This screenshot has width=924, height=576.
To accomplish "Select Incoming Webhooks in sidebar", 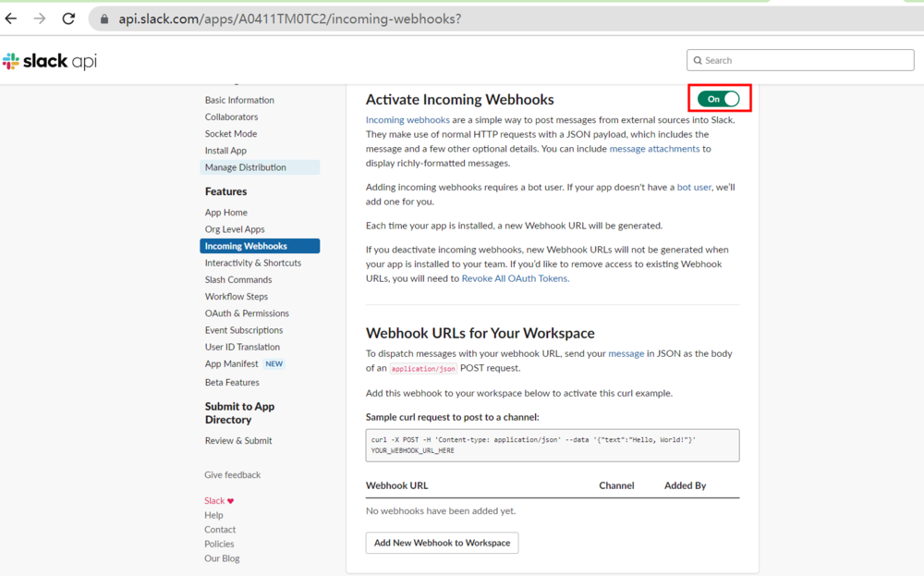I will (260, 246).
